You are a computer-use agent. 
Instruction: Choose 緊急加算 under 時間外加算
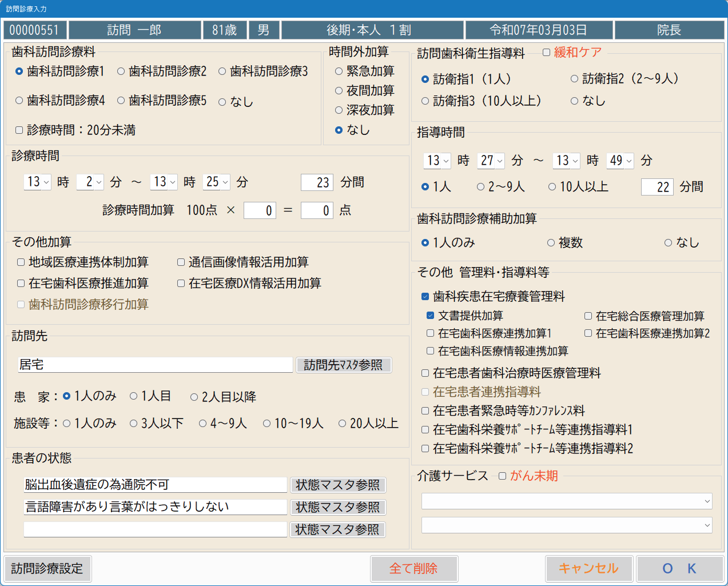pyautogui.click(x=339, y=71)
